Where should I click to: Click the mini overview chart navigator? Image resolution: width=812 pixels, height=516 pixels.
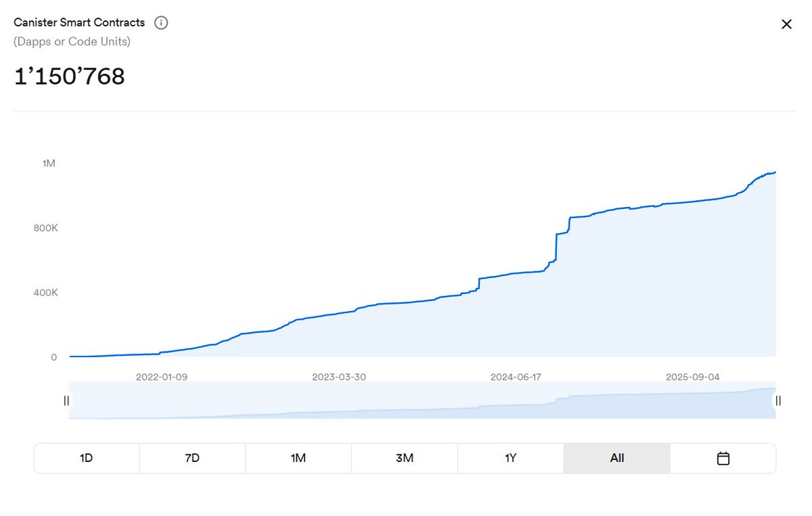click(x=422, y=400)
